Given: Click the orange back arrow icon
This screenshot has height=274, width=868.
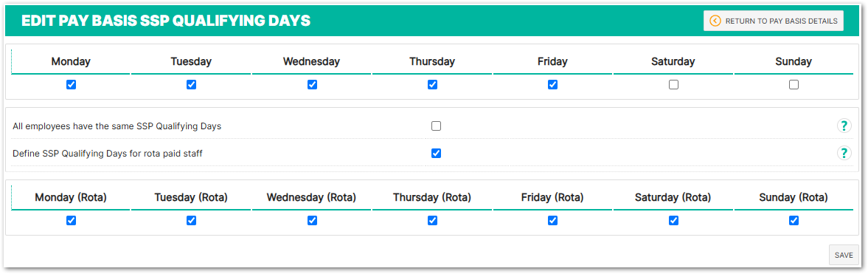Looking at the screenshot, I should 715,21.
